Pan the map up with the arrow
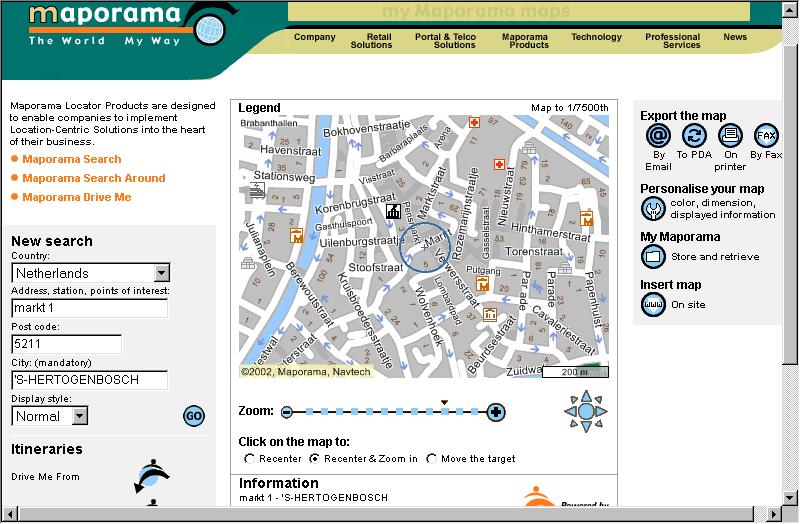 click(586, 396)
